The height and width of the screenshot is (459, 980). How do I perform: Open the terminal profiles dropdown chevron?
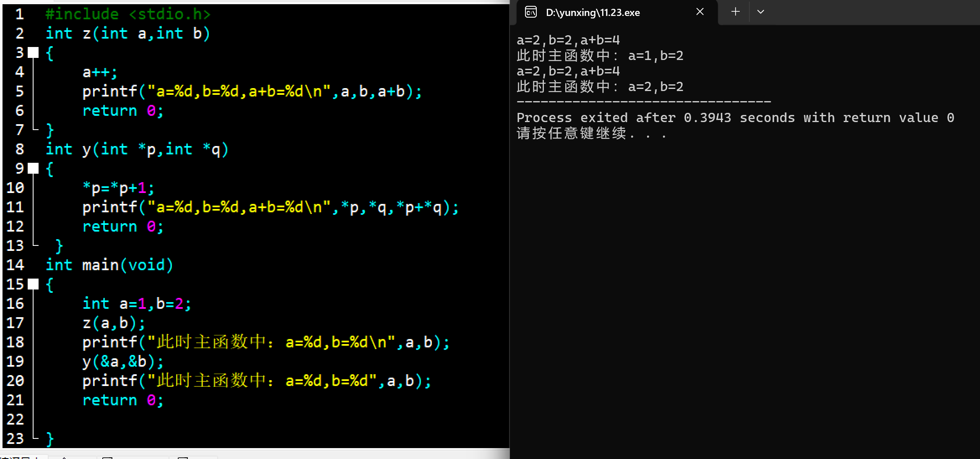(761, 12)
